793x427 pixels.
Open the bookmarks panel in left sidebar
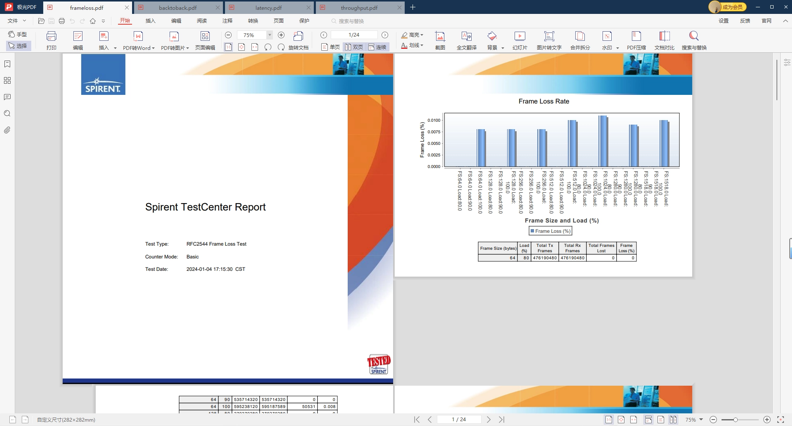(x=7, y=64)
